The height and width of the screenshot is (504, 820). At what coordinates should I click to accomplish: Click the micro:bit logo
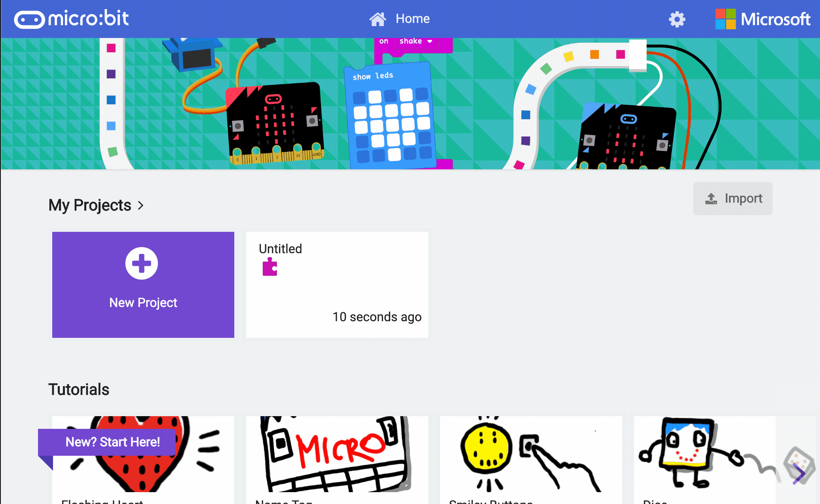click(x=71, y=19)
